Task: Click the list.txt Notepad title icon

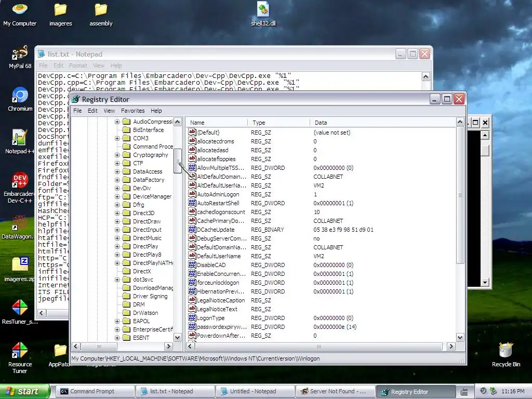Action: click(x=41, y=54)
